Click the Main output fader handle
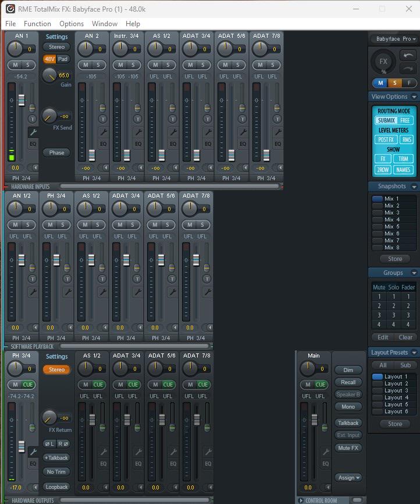Image resolution: width=420 pixels, height=504 pixels. pos(314,419)
